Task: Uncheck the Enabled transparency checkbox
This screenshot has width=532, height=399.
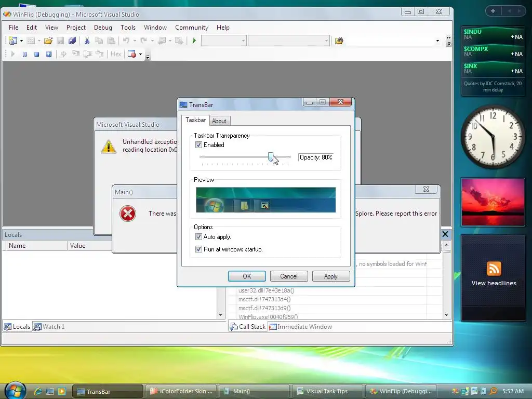Action: (x=198, y=145)
